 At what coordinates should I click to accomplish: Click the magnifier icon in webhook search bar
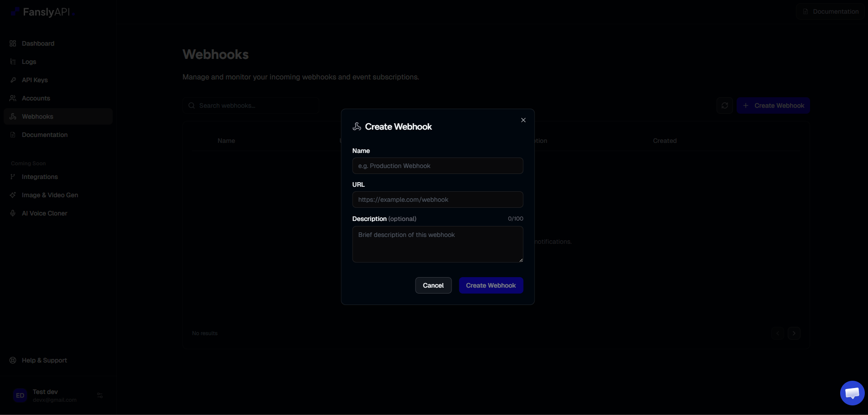(x=192, y=105)
